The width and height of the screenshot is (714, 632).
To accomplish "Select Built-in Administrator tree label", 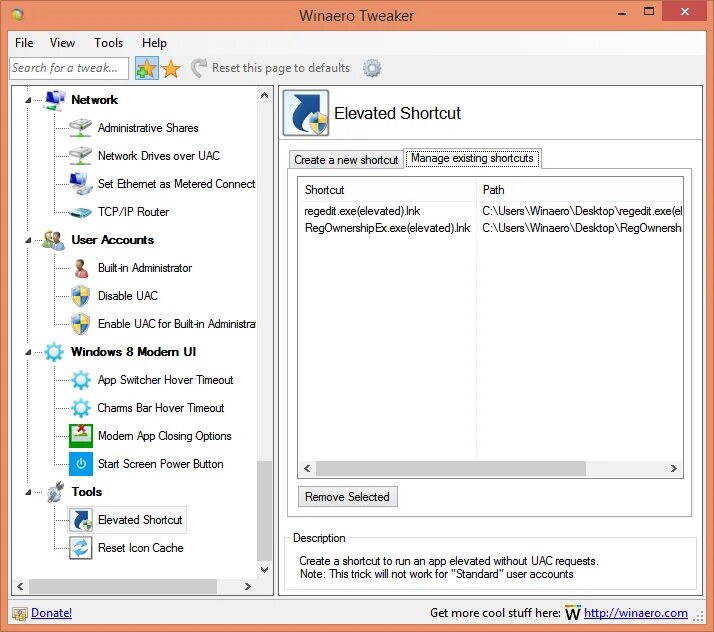I will click(x=145, y=268).
